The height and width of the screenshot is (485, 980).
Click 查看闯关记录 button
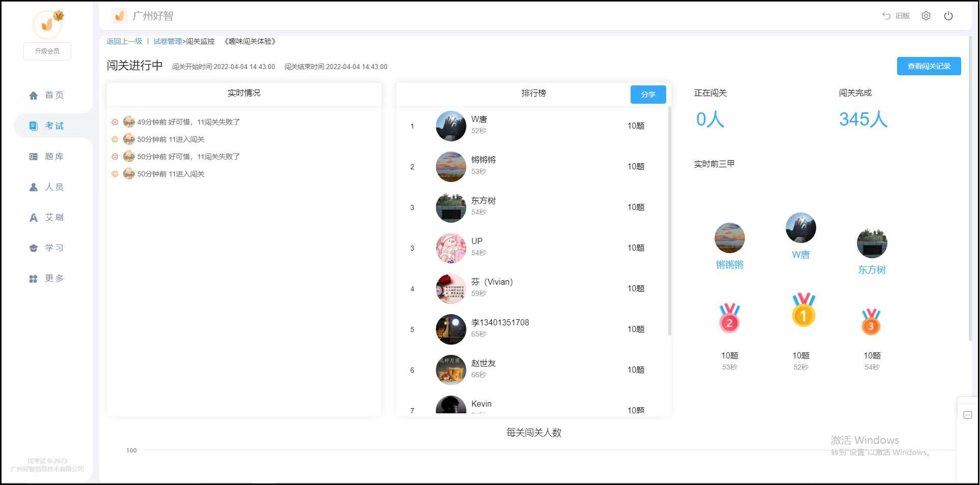[x=928, y=66]
